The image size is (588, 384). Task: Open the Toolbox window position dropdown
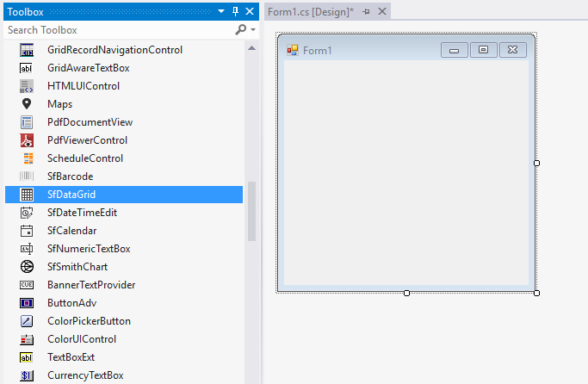pos(221,11)
